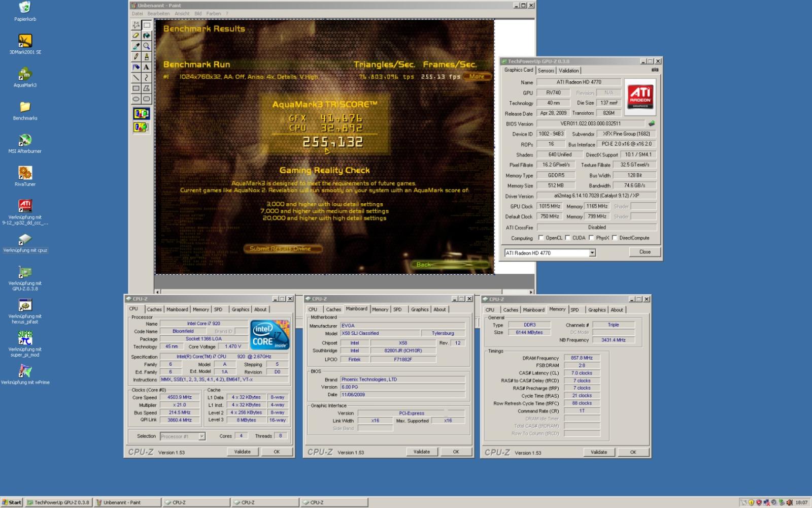
Task: Choose opaque selection option in Paint toolbox
Action: [x=141, y=114]
